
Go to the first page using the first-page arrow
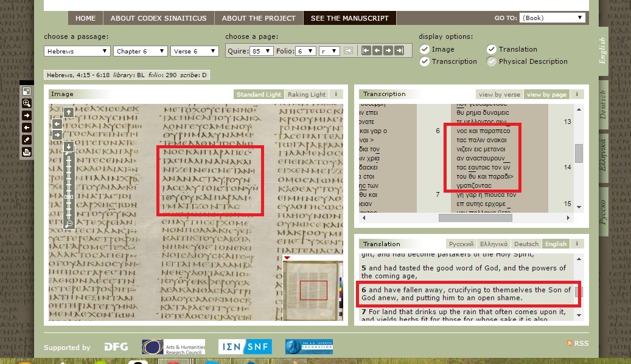click(366, 50)
